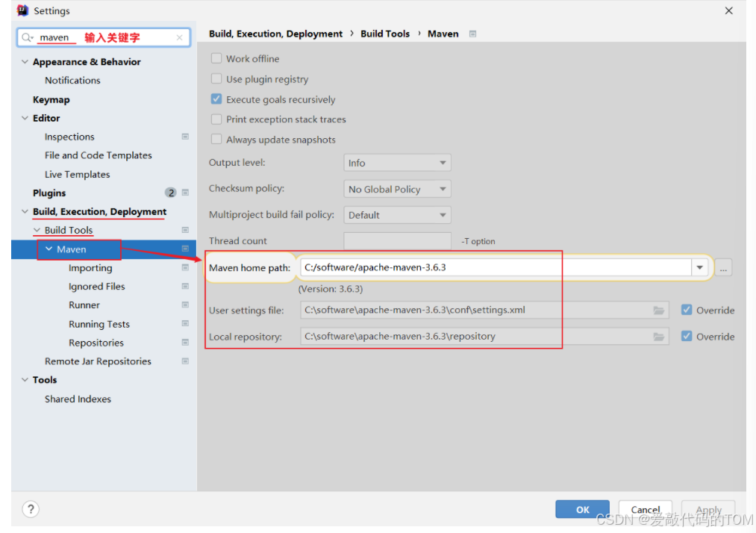Open File and Code Templates
Viewport: 756px width, 533px height.
(98, 155)
